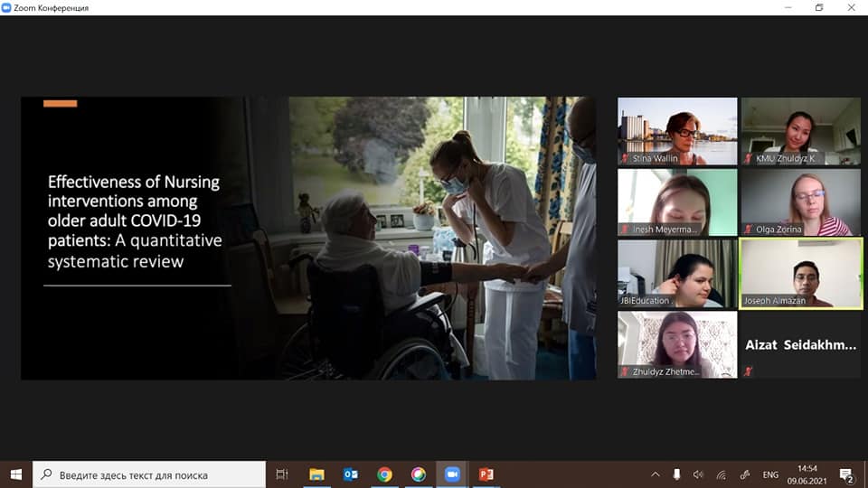Click the Task View icon
Viewport: 868px width, 488px height.
click(282, 474)
